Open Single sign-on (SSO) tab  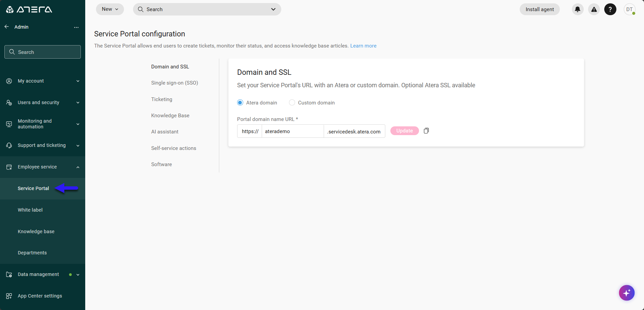(174, 83)
